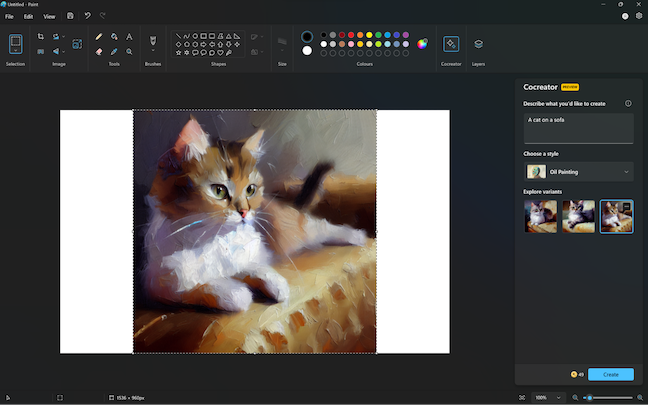Expand the Oil Painting style dropdown

coord(578,172)
